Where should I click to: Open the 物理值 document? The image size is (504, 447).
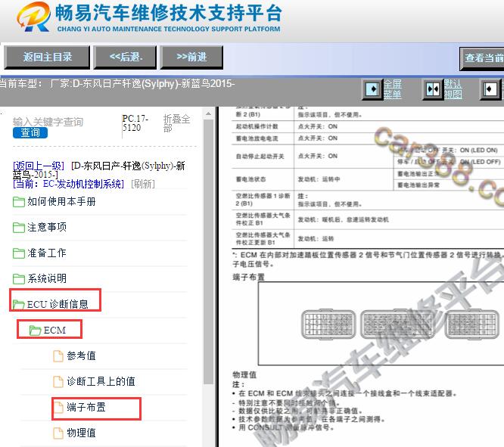(81, 433)
